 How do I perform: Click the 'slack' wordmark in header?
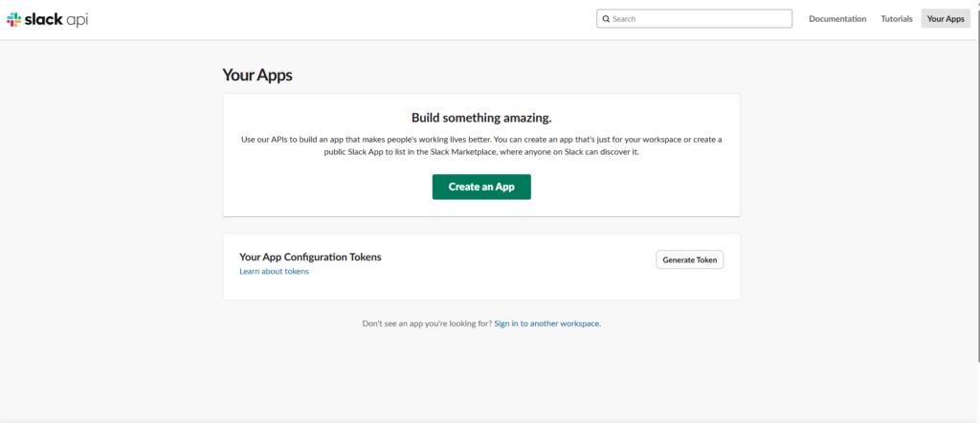(44, 19)
